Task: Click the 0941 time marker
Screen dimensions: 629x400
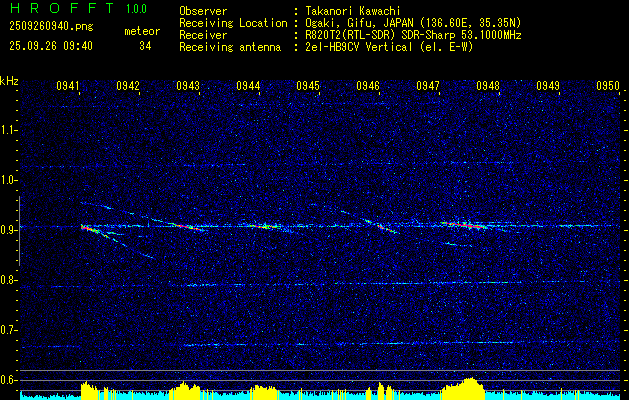Action: tap(68, 86)
